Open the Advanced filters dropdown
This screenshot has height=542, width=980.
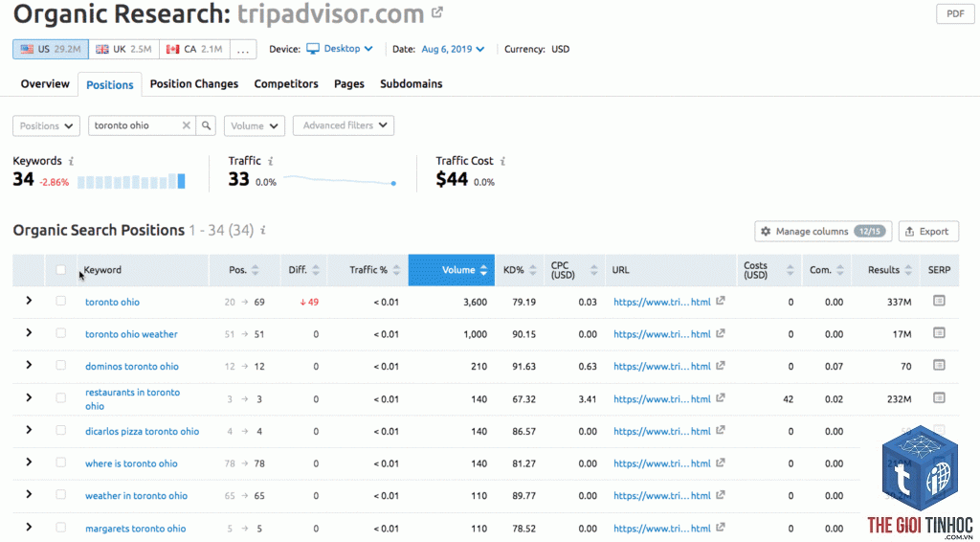344,125
